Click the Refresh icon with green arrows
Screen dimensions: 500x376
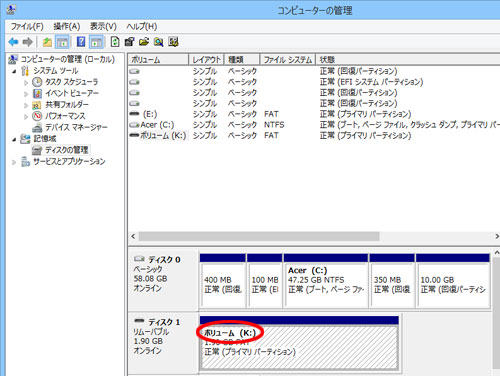[115, 42]
